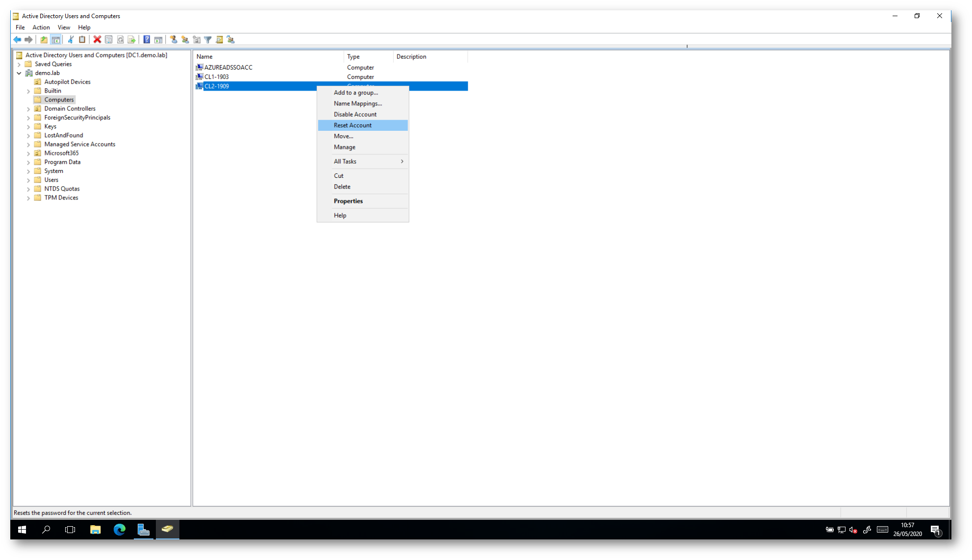Click the red X Delete toolbar icon
The image size is (972, 560).
[97, 40]
